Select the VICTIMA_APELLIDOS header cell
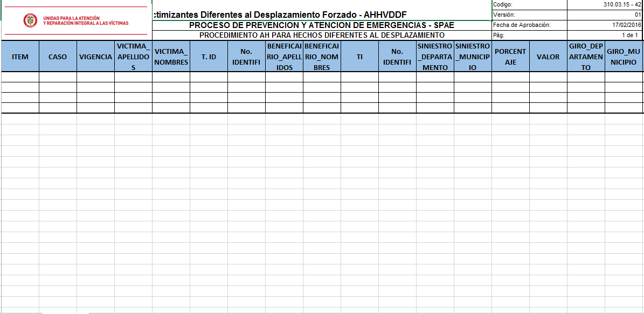The width and height of the screenshot is (644, 314). click(133, 57)
